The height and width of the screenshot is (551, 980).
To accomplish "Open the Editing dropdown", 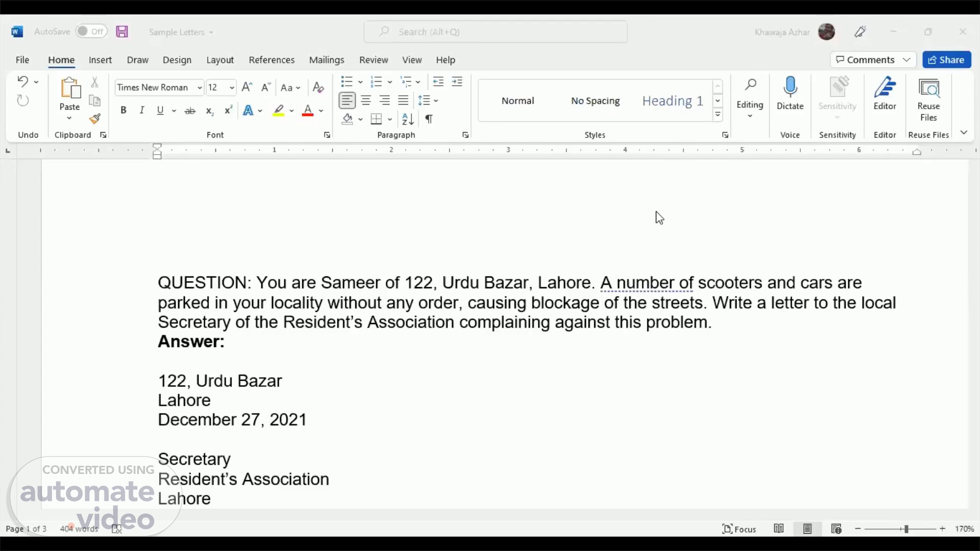I will pos(750,99).
